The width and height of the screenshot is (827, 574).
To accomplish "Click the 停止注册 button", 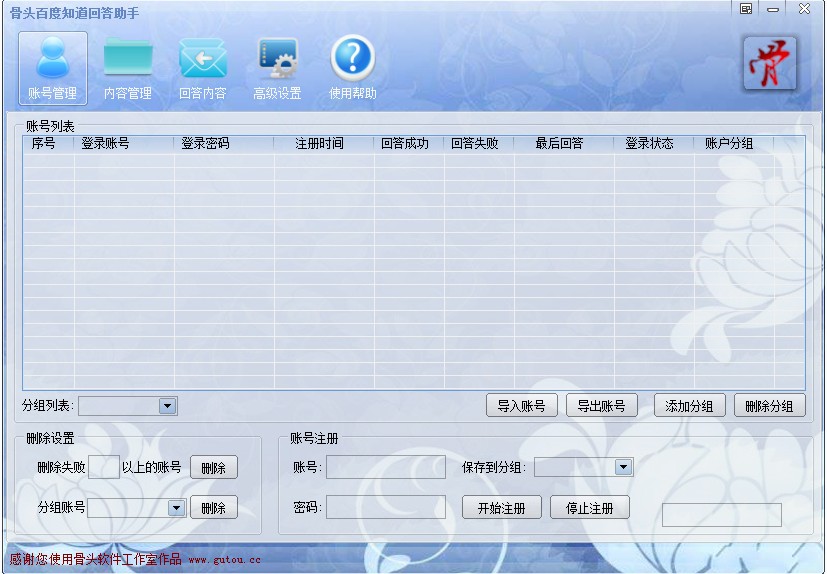I will [x=590, y=508].
